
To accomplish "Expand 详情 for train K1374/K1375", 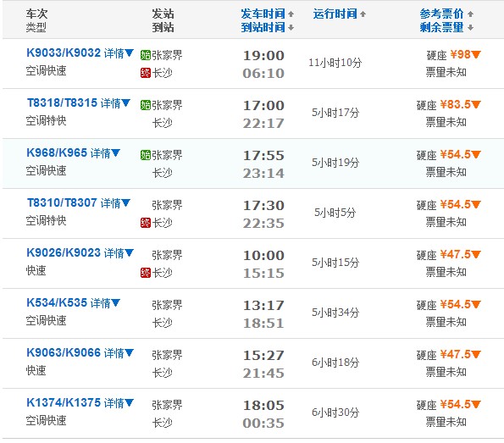I will click(x=119, y=403).
